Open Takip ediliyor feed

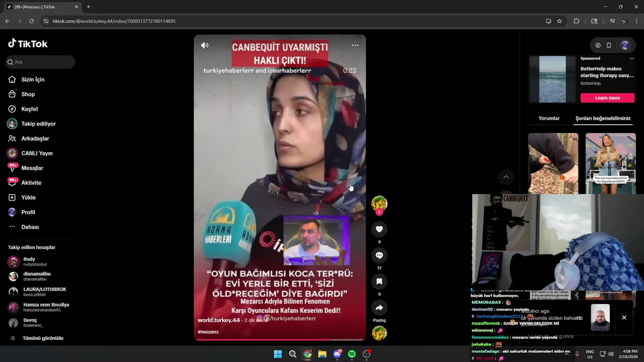pyautogui.click(x=38, y=124)
